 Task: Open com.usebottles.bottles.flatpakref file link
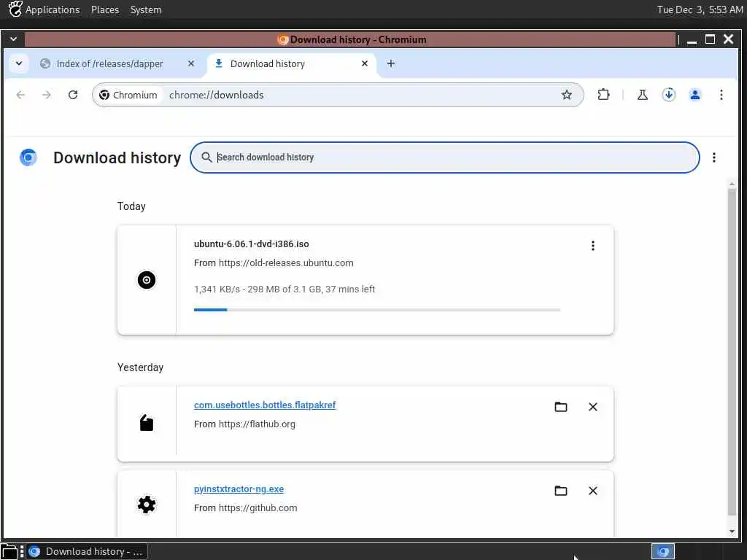tap(264, 405)
